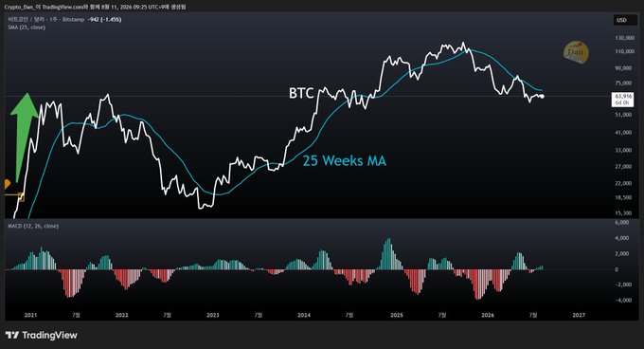Click the 2022 time axis label

(x=121, y=315)
